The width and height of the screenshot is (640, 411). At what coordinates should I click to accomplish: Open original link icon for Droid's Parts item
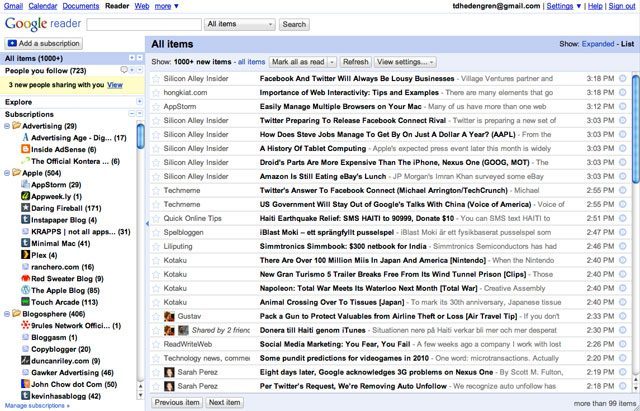click(622, 162)
